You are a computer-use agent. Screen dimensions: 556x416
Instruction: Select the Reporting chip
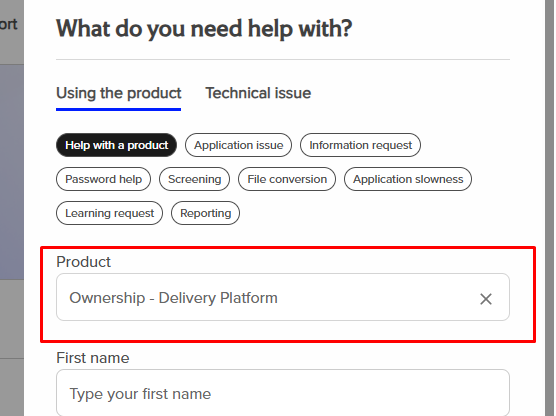pyautogui.click(x=205, y=213)
